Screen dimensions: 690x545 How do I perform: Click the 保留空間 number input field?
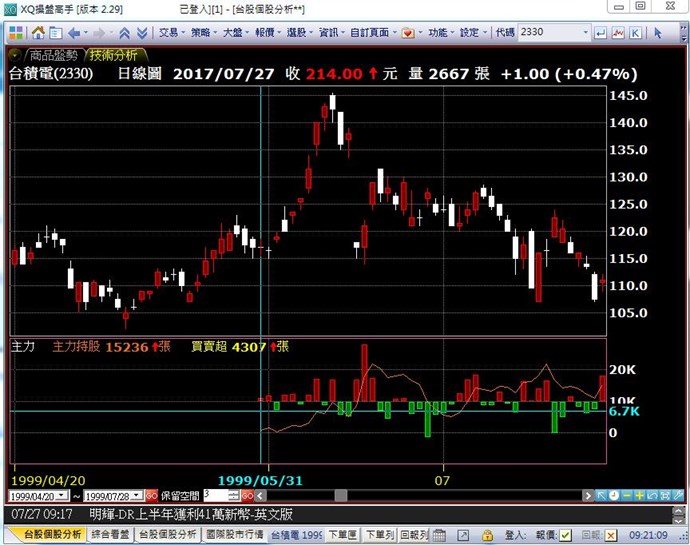215,495
